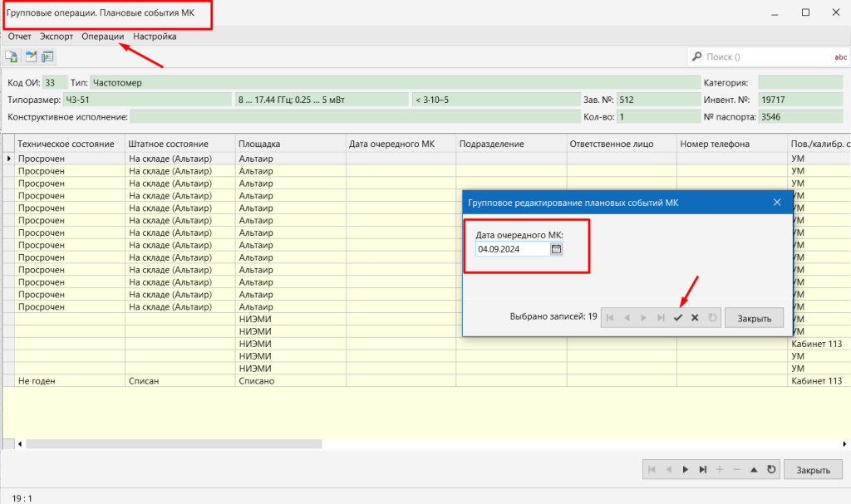Go to next record in dialog navigator

click(x=644, y=318)
